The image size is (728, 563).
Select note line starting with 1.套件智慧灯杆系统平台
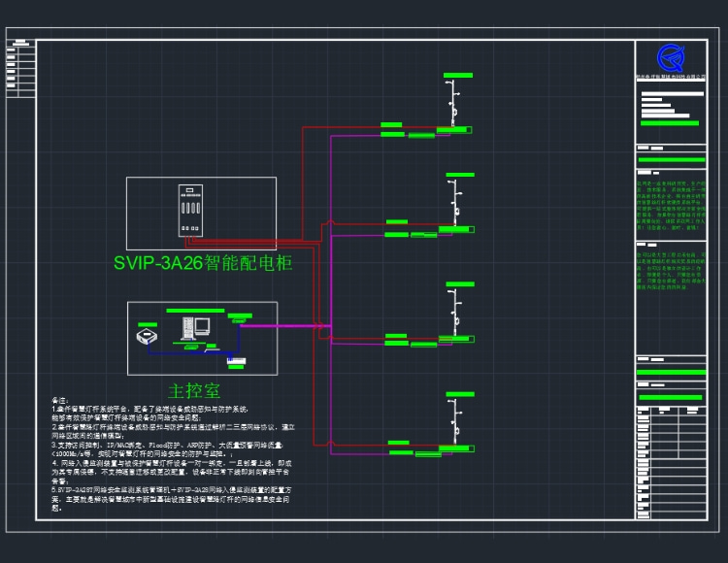coord(149,410)
